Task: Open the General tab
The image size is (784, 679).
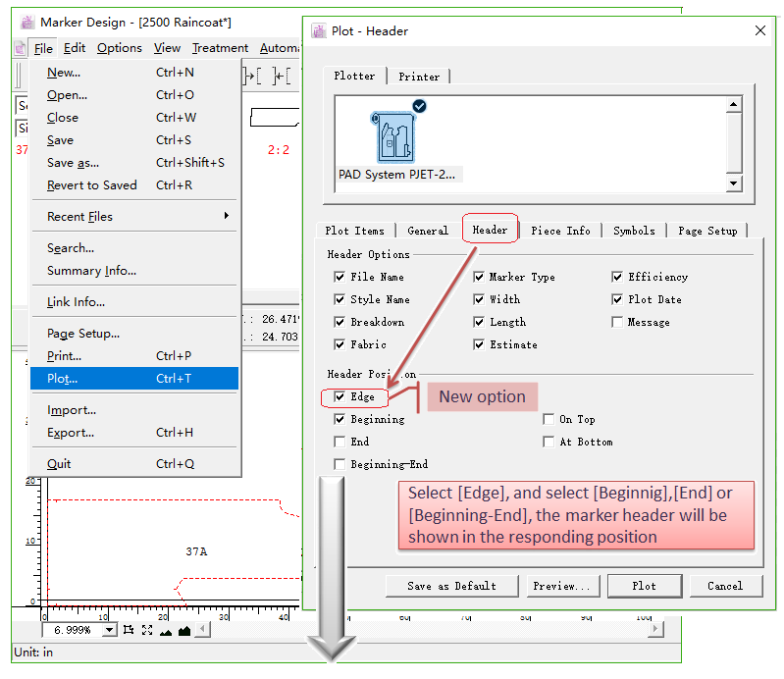Action: tap(428, 231)
